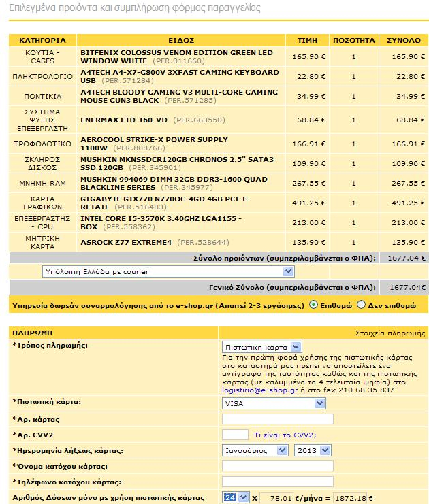Click the ΣΥΝΟΛΟ column header
Viewport: 429px width, 504px height.
tap(404, 41)
